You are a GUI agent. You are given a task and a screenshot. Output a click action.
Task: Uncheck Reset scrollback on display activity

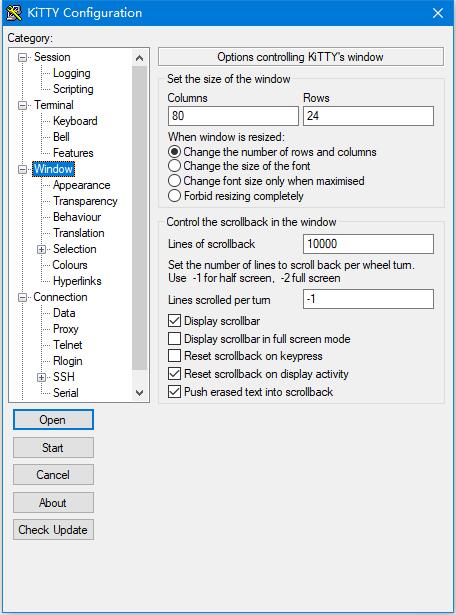point(258,374)
